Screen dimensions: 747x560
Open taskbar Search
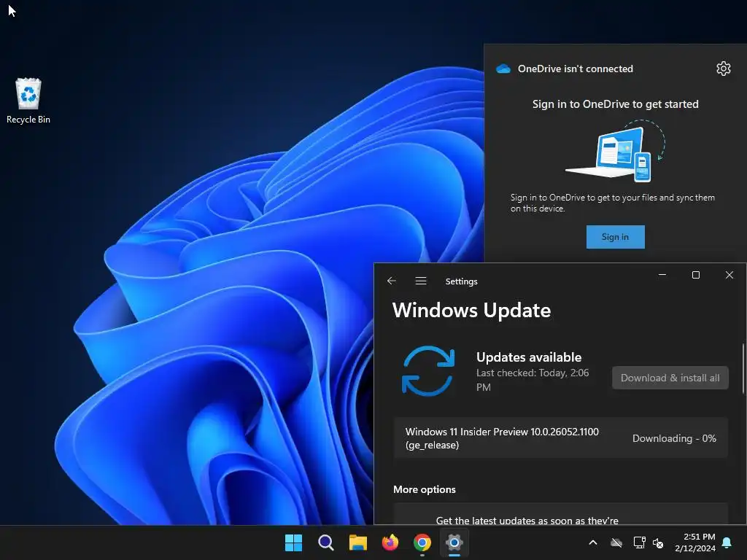pos(326,542)
